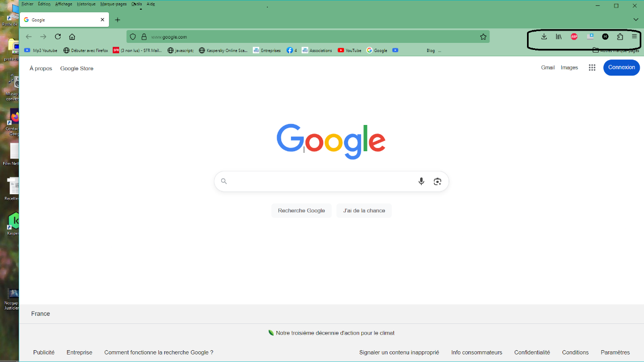Open the Conditions link
The width and height of the screenshot is (644, 362).
(575, 352)
